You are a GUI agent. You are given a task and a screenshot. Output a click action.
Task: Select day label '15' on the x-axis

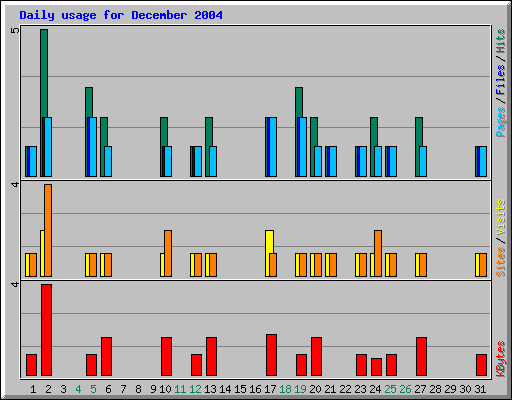click(240, 389)
